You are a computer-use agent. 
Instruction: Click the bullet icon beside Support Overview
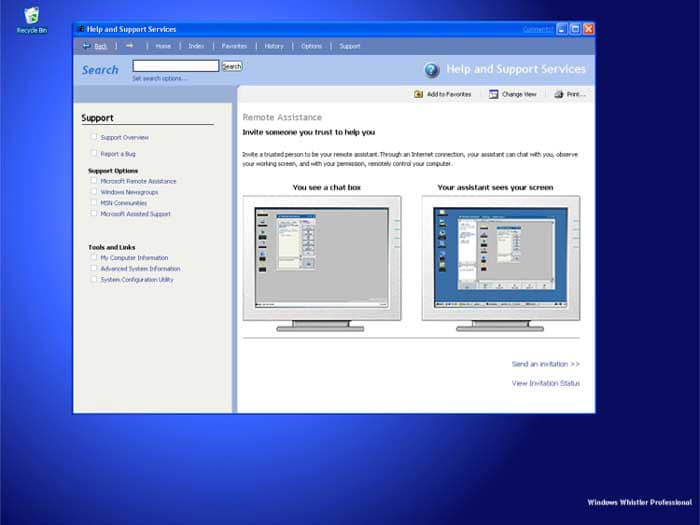click(x=93, y=137)
